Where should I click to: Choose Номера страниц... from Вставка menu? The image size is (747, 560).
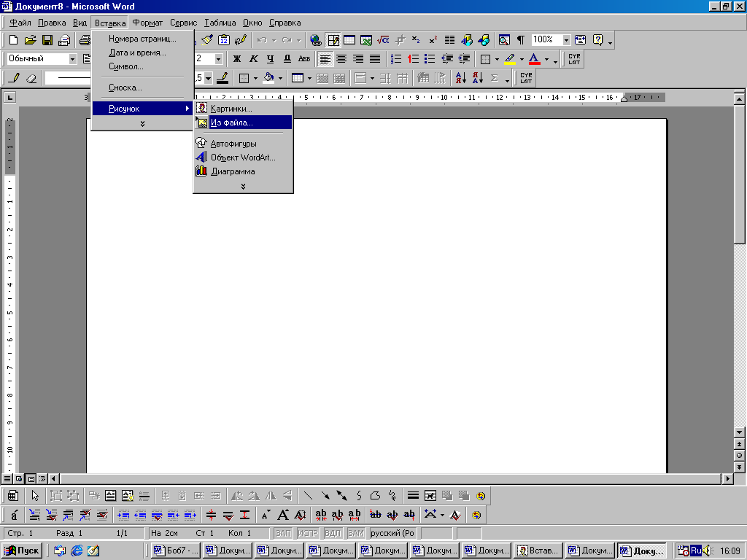point(142,39)
